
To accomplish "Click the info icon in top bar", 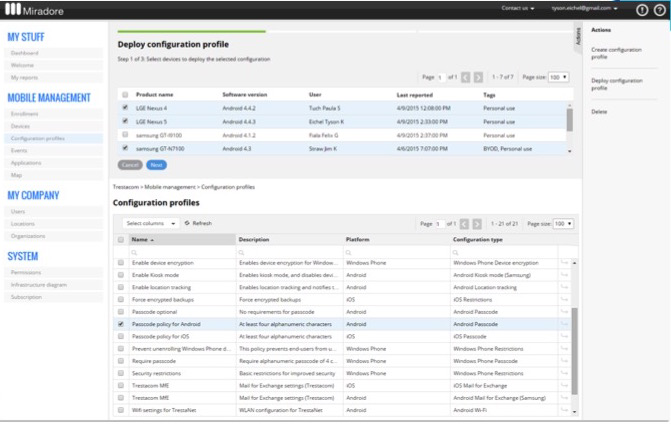I will tap(641, 9).
